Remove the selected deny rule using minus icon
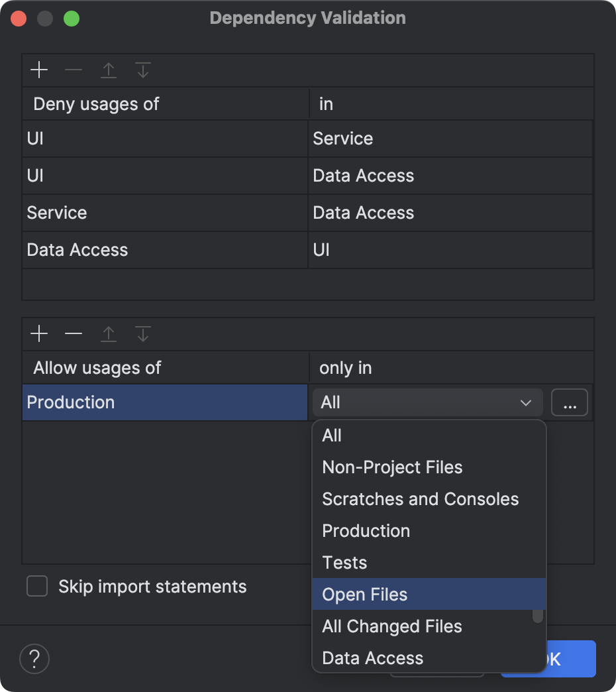Viewport: 616px width, 692px height. [74, 70]
